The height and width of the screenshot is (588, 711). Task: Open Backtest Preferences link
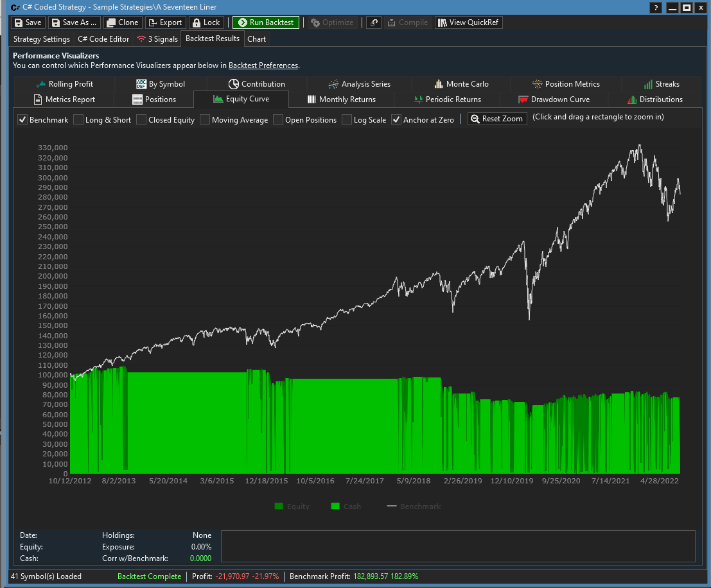click(x=263, y=65)
